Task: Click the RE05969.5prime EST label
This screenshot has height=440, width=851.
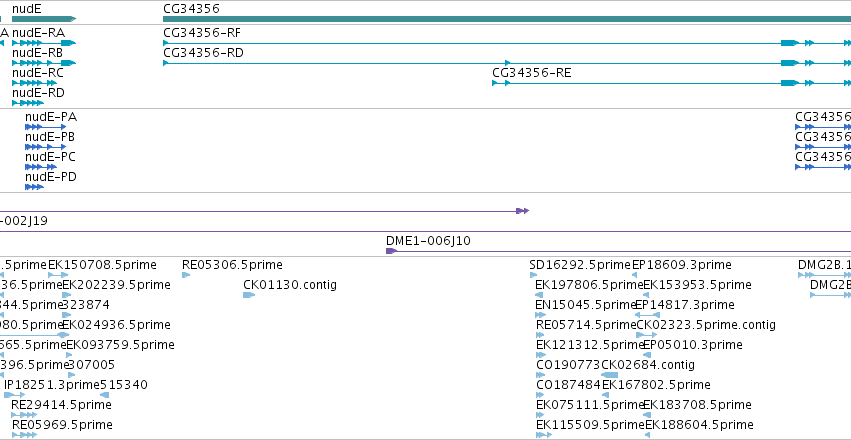Action: [62, 424]
